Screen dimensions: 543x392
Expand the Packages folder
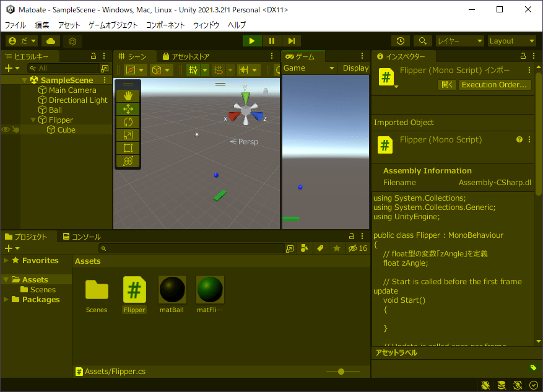(x=6, y=299)
